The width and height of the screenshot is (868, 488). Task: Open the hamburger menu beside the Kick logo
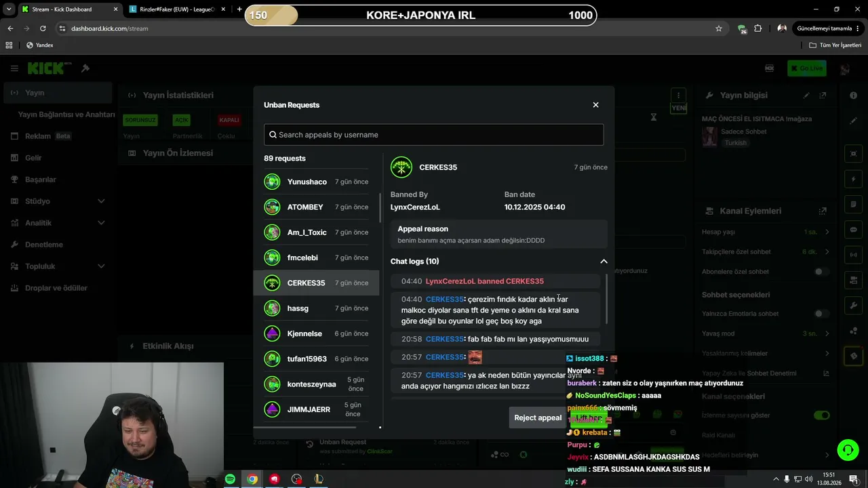14,68
